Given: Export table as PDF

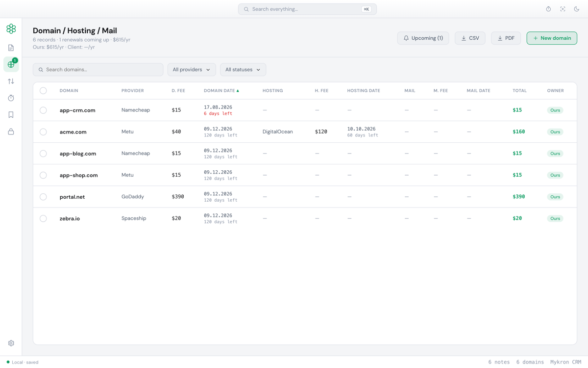Looking at the screenshot, I should pyautogui.click(x=506, y=38).
